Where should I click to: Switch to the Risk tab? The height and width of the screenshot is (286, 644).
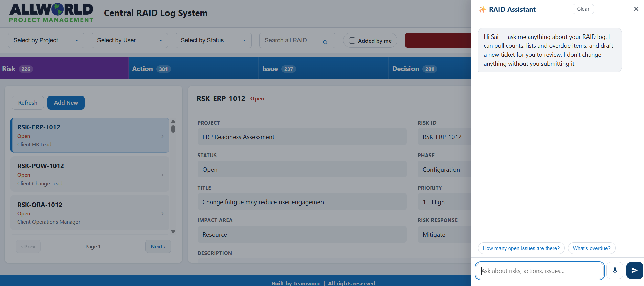[x=64, y=68]
